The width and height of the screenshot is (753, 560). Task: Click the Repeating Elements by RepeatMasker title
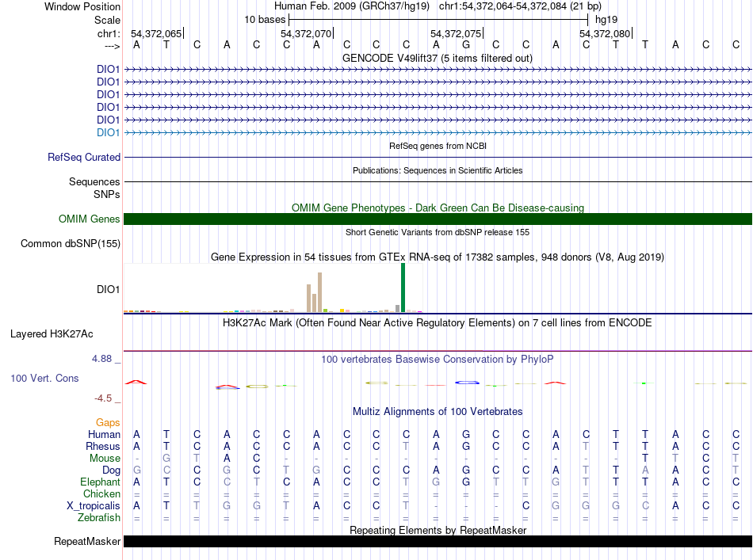click(438, 530)
